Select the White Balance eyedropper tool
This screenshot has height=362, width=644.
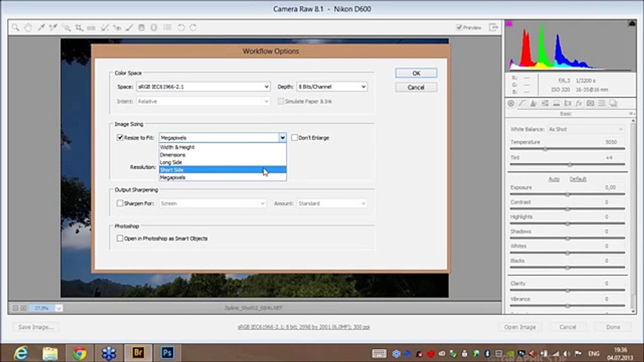click(42, 28)
